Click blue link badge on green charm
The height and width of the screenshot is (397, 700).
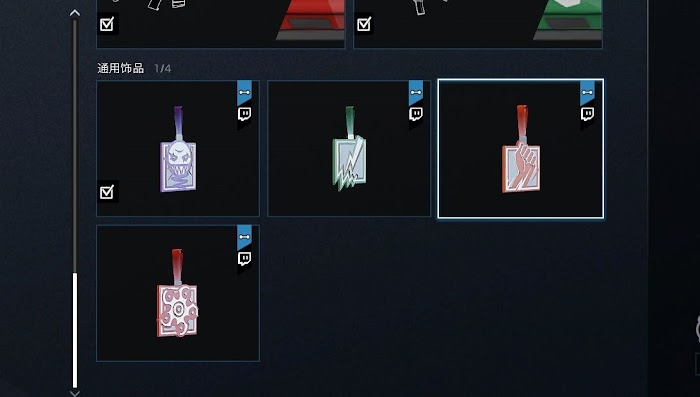tap(416, 92)
